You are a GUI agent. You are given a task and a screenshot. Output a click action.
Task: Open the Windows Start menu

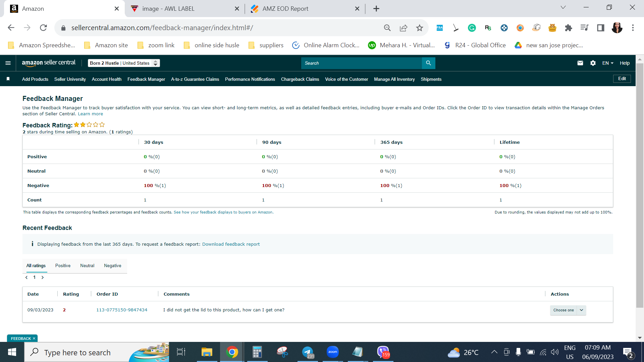12,352
